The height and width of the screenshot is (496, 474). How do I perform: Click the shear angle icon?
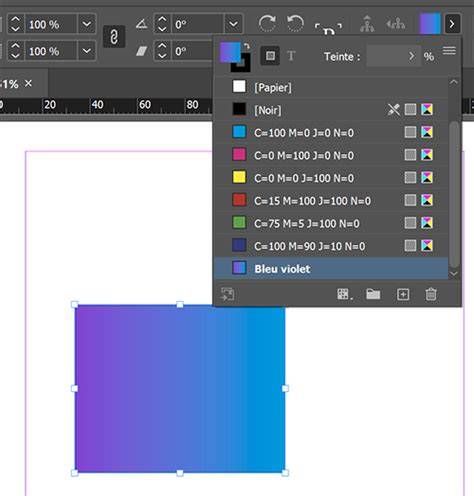(x=142, y=51)
